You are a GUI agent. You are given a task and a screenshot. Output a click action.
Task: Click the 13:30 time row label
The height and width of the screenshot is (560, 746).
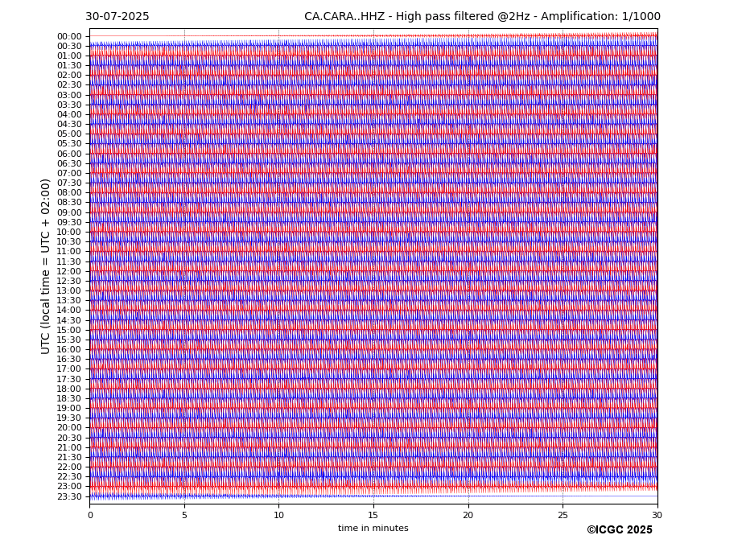click(x=69, y=301)
